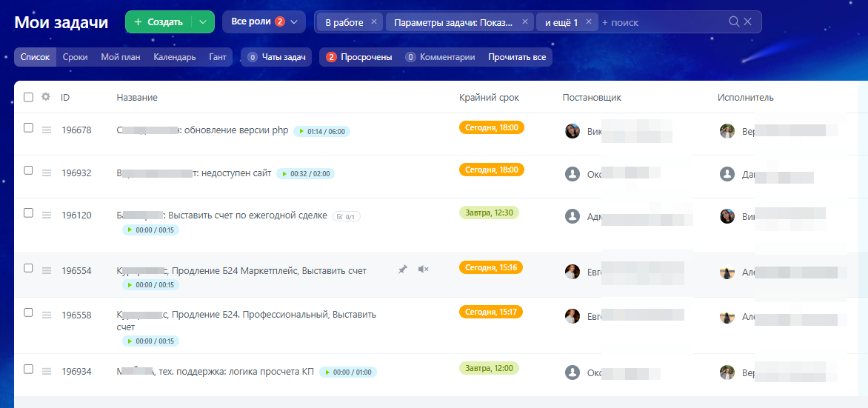Start the timer on task 196932
The image size is (868, 408).
(x=284, y=174)
